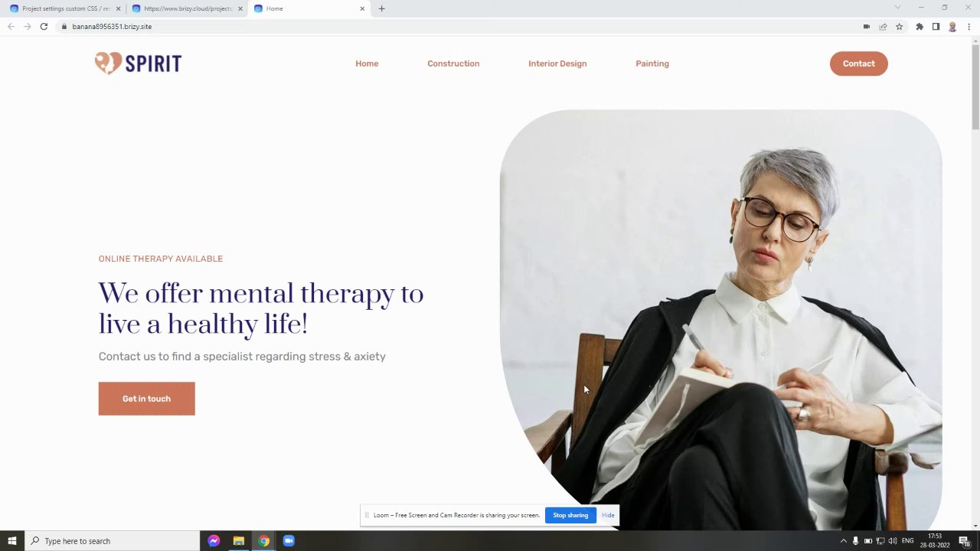Open Messenger from the taskbar

(214, 541)
